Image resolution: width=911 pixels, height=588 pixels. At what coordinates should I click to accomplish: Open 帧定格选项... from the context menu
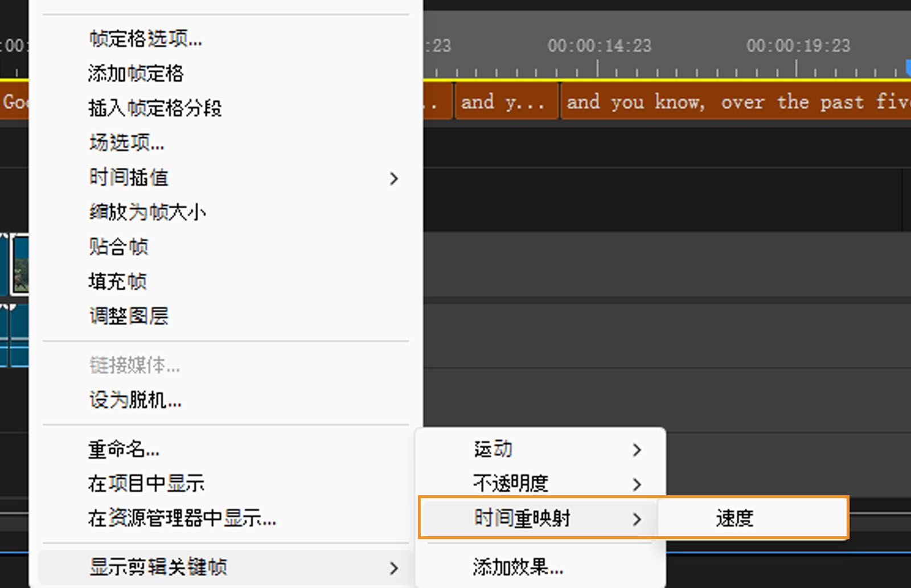226,39
